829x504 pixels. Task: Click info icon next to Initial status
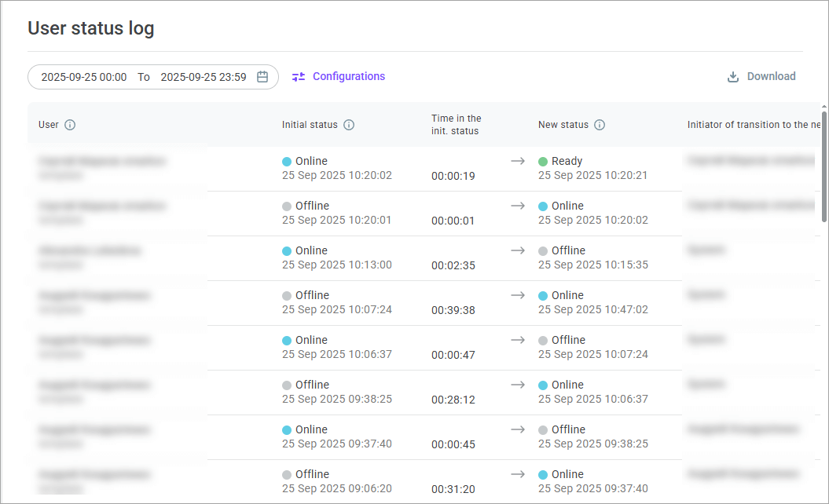point(349,125)
